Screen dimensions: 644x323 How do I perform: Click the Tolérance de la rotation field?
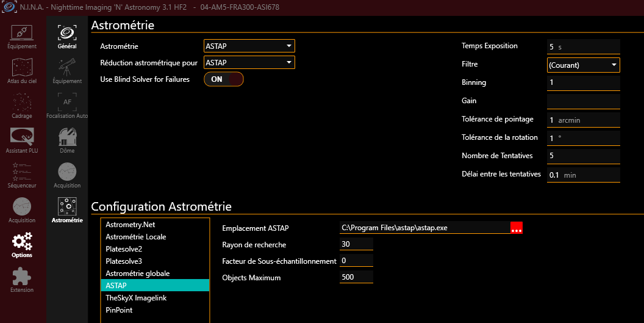(x=583, y=138)
